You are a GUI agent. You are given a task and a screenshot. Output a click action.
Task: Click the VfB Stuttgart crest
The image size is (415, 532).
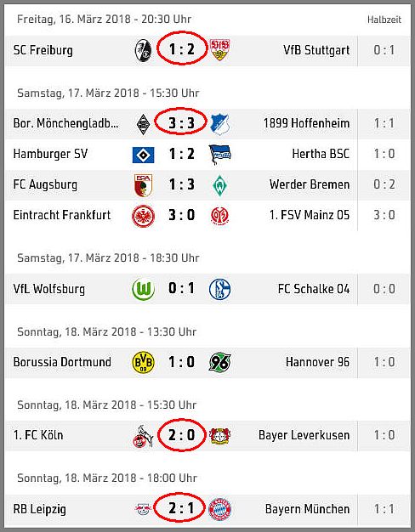point(219,50)
